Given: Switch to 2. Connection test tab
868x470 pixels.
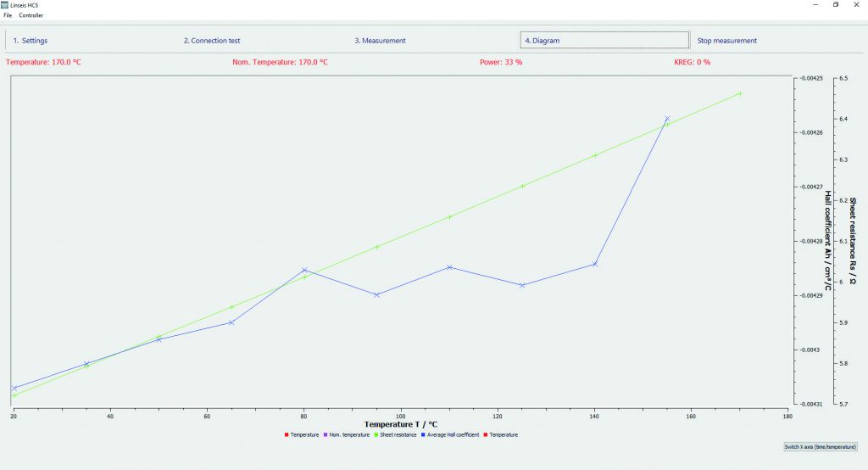Looking at the screenshot, I should coord(211,41).
